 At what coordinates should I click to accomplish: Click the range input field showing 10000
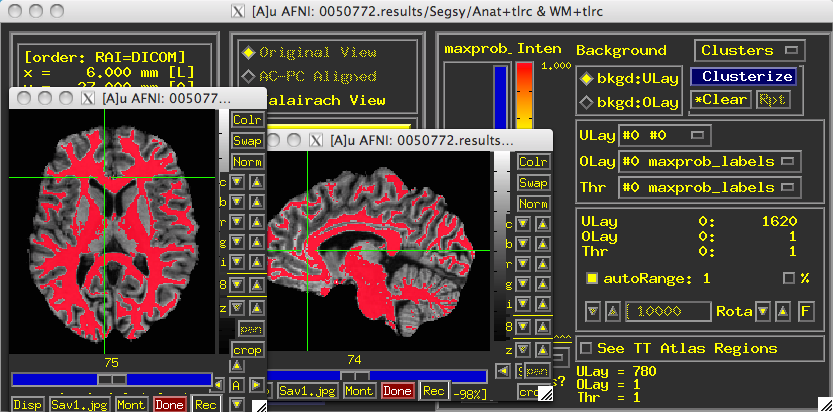pos(668,311)
